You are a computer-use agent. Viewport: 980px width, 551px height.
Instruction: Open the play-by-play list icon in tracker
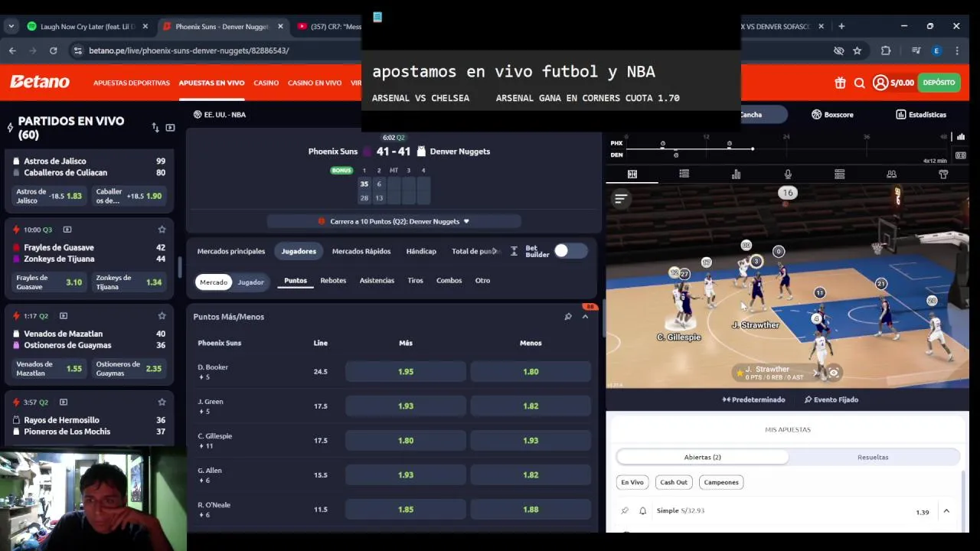pyautogui.click(x=684, y=174)
